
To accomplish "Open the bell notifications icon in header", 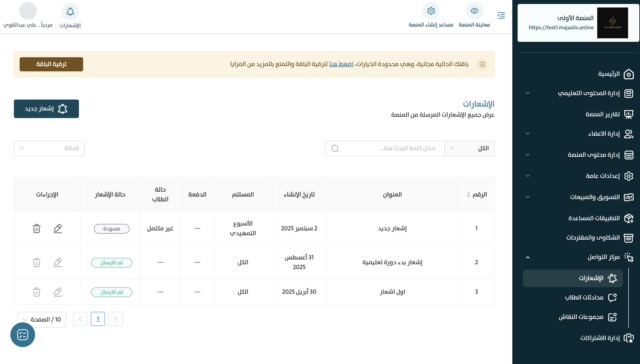I will tap(70, 11).
